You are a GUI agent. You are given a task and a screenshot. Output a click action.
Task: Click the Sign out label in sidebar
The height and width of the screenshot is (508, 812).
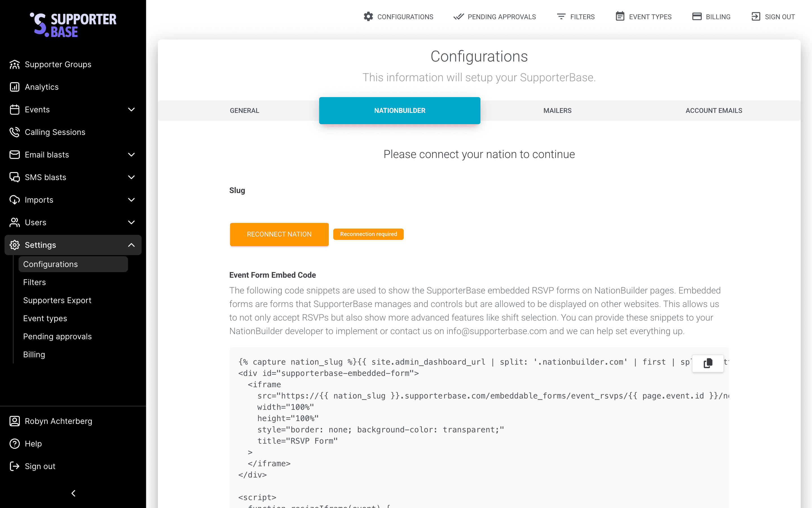point(40,466)
